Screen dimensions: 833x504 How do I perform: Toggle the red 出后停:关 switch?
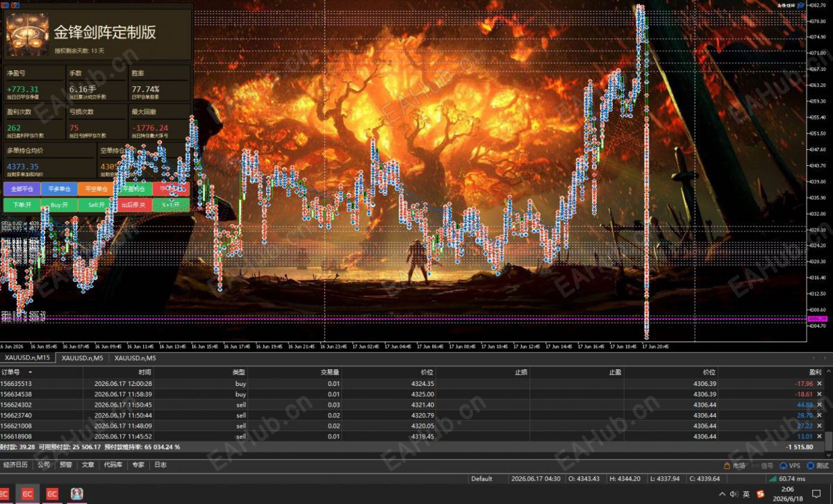click(133, 205)
